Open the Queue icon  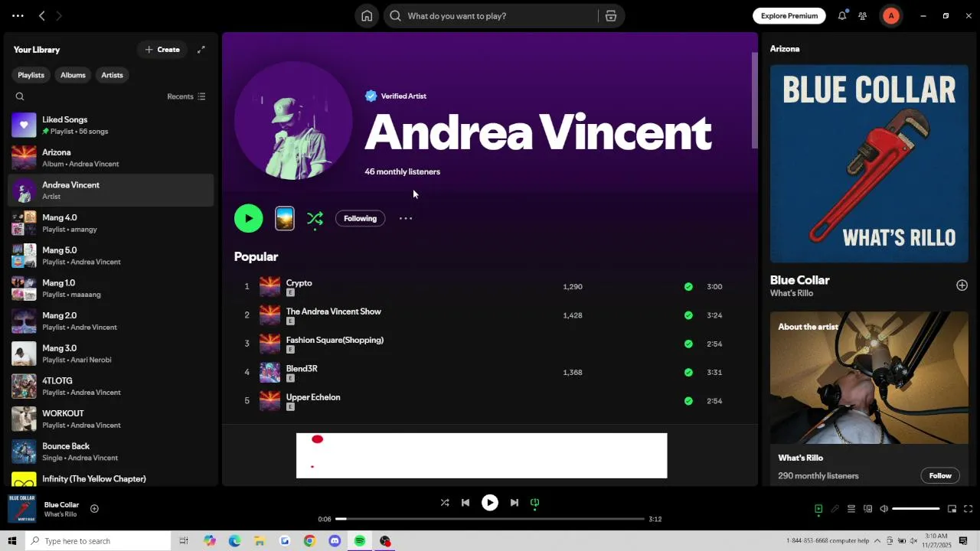coord(851,509)
